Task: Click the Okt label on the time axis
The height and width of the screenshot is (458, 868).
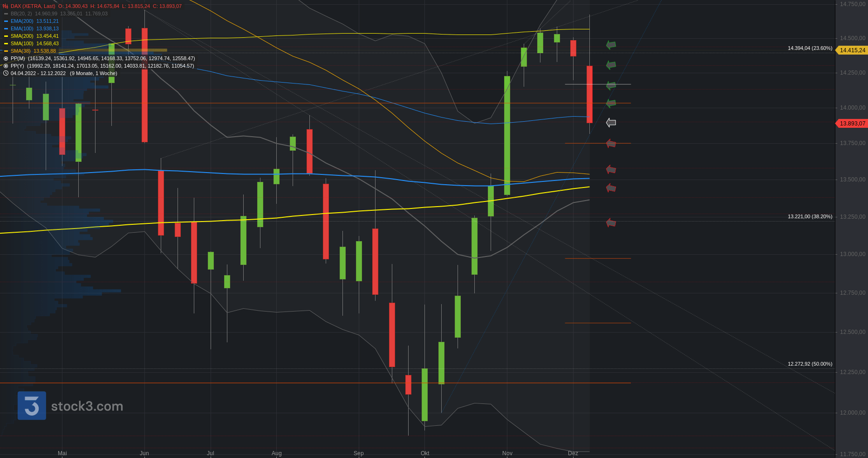Action: 425,453
